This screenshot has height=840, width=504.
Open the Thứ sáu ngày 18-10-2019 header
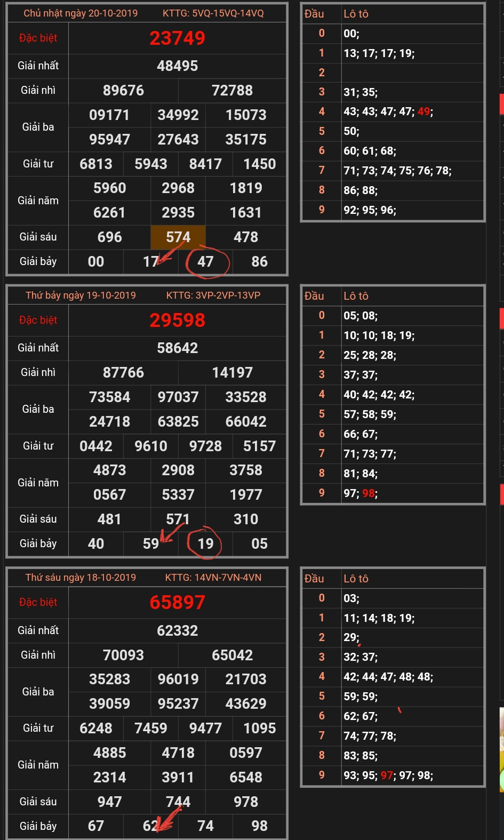pos(81,578)
